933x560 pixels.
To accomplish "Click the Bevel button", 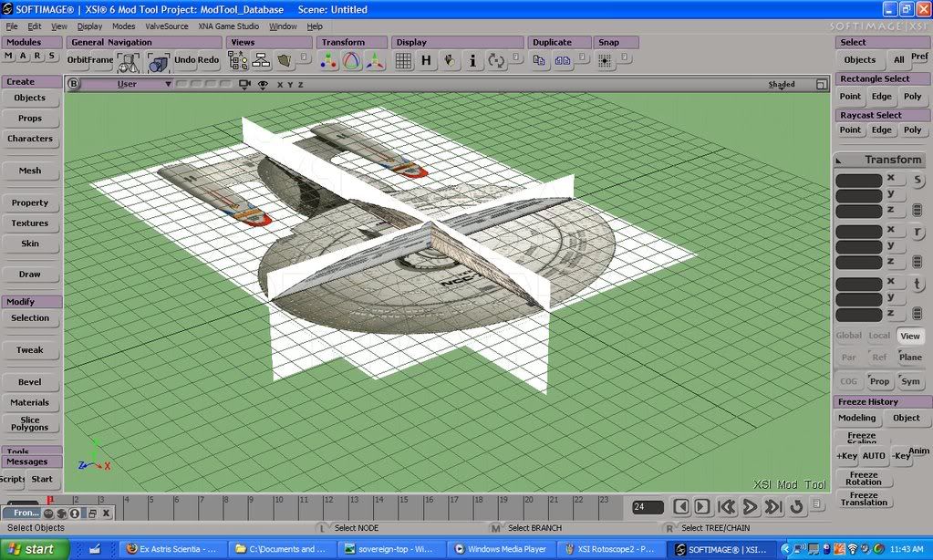I will (x=30, y=383).
